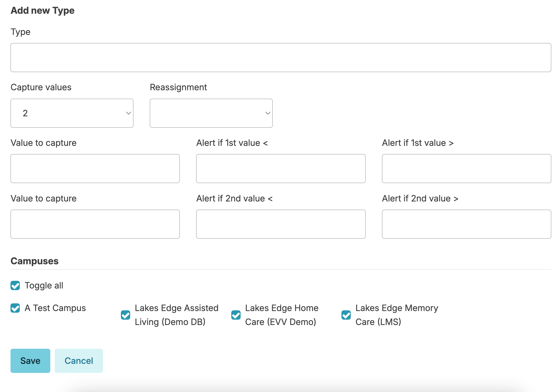The height and width of the screenshot is (392, 559).
Task: Click the Type text input field
Action: (280, 58)
